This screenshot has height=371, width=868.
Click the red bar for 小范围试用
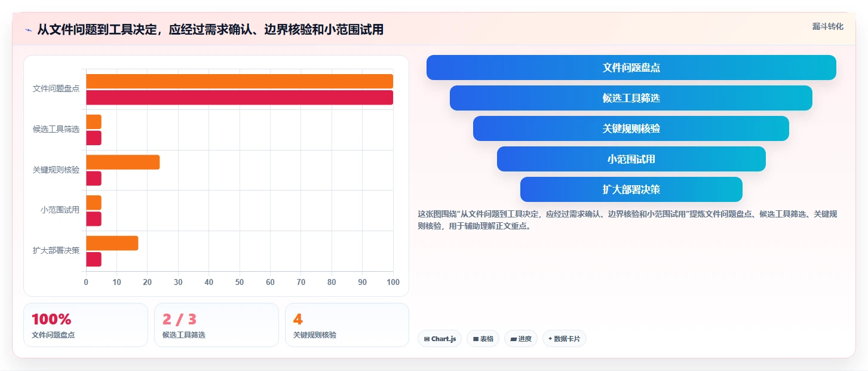tap(94, 219)
